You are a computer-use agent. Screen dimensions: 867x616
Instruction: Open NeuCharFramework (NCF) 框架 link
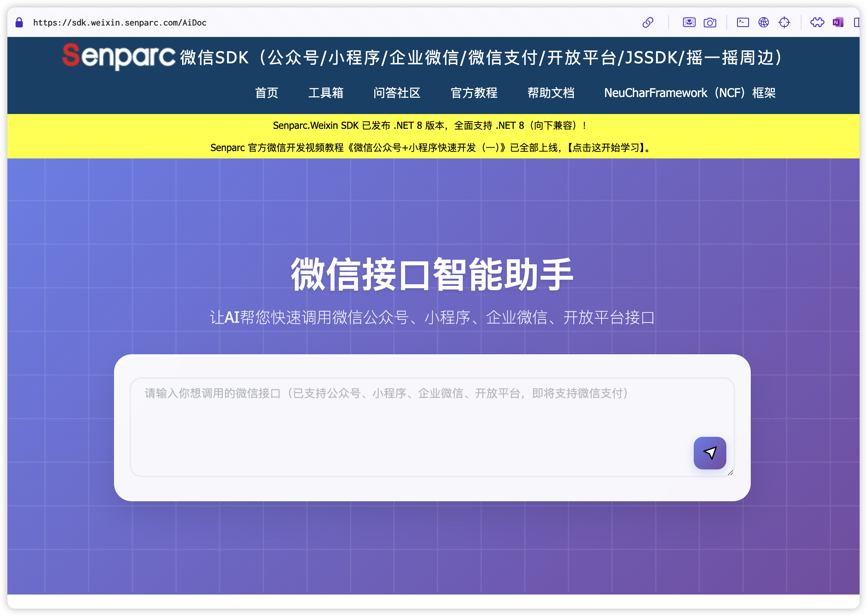(x=690, y=93)
